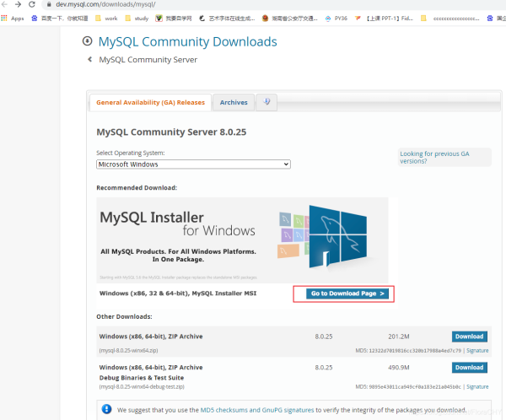This screenshot has height=420, width=506.
Task: Open the Apps grid in bookmarks bar
Action: 12,18
